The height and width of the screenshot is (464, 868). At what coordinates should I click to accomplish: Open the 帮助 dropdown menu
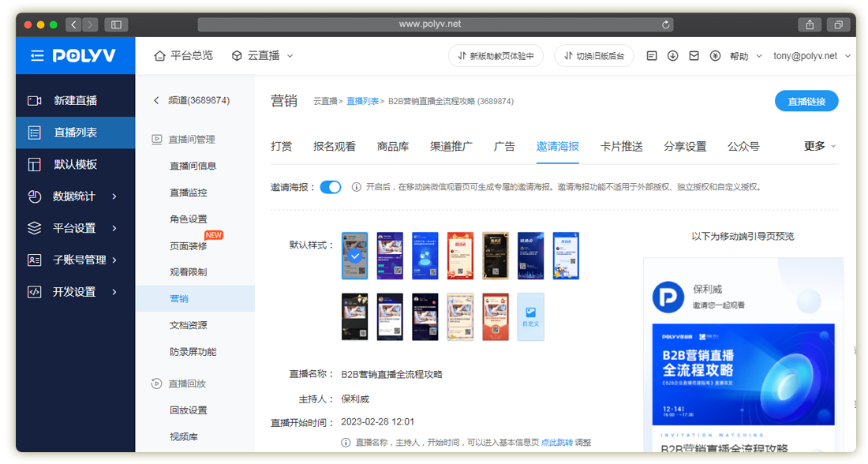(x=746, y=56)
